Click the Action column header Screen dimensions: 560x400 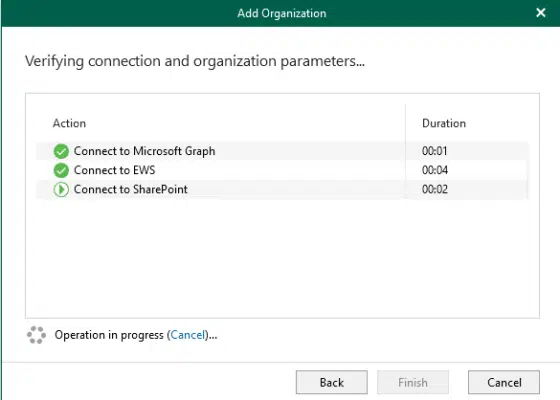(69, 123)
